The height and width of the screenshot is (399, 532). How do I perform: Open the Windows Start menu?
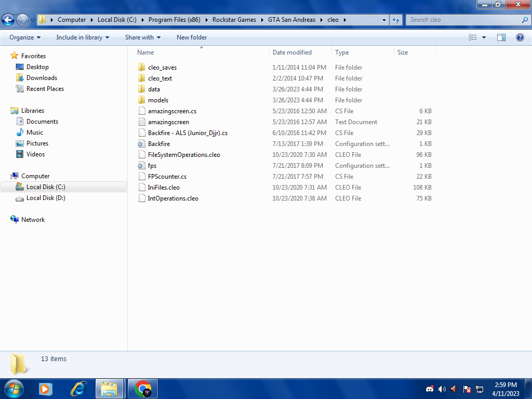[x=13, y=389]
